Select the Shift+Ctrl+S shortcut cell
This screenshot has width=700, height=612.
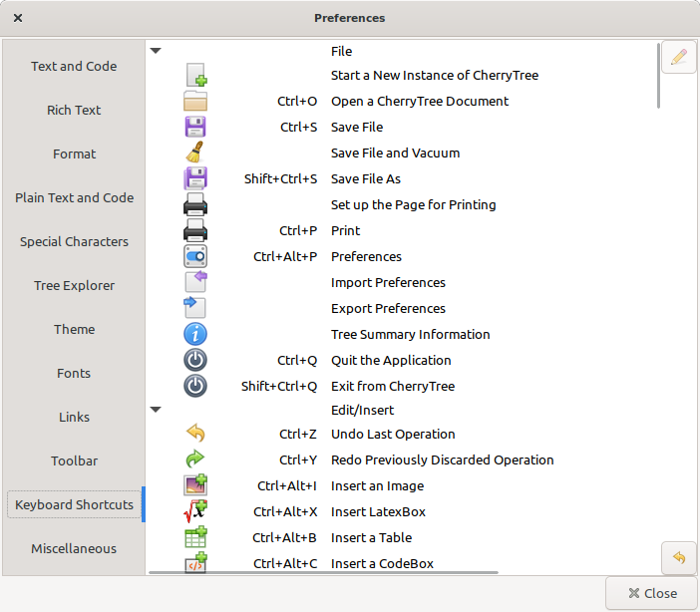[280, 179]
